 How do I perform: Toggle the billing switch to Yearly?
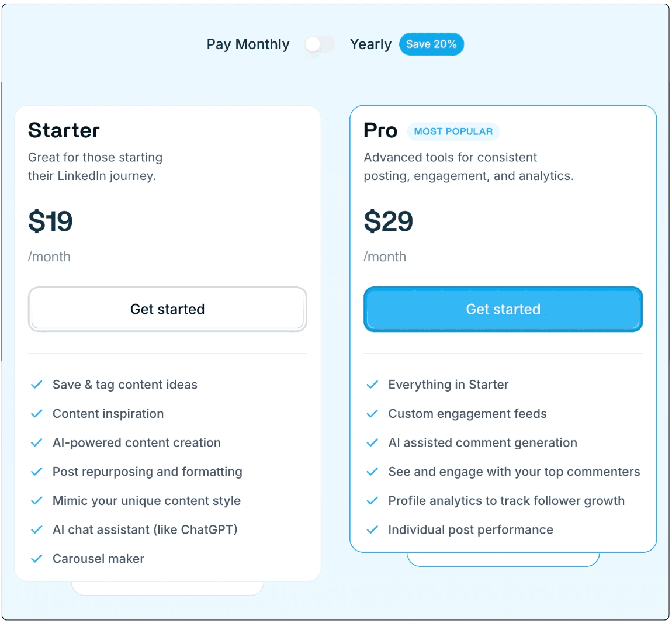[x=319, y=44]
